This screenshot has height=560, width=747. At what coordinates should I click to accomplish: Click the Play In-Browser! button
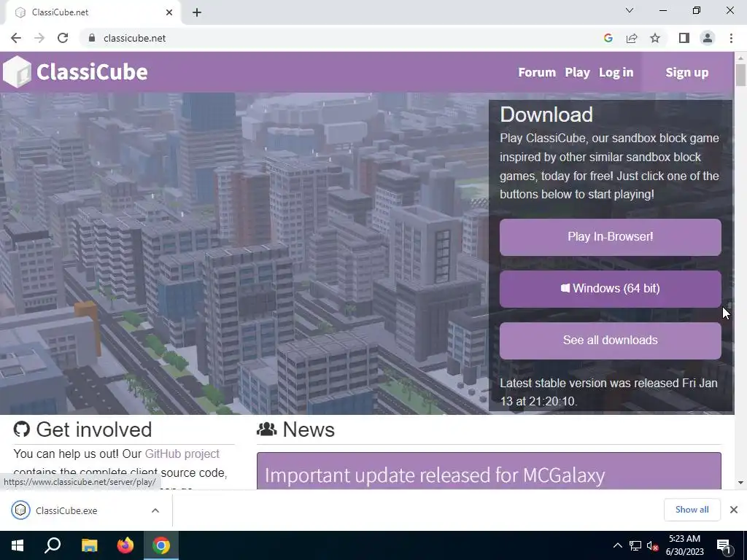(x=611, y=237)
